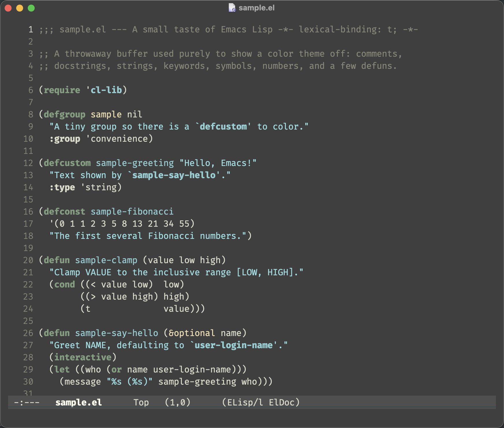Click the number 55 in the Fibonacci list
The width and height of the screenshot is (504, 428).
(184, 224)
